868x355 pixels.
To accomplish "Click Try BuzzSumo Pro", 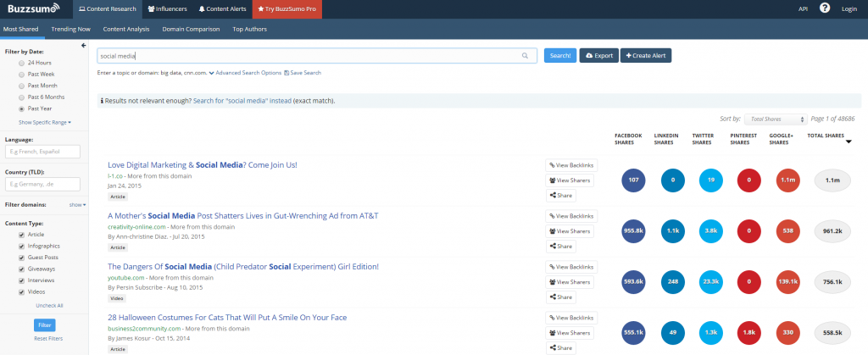I will click(287, 8).
